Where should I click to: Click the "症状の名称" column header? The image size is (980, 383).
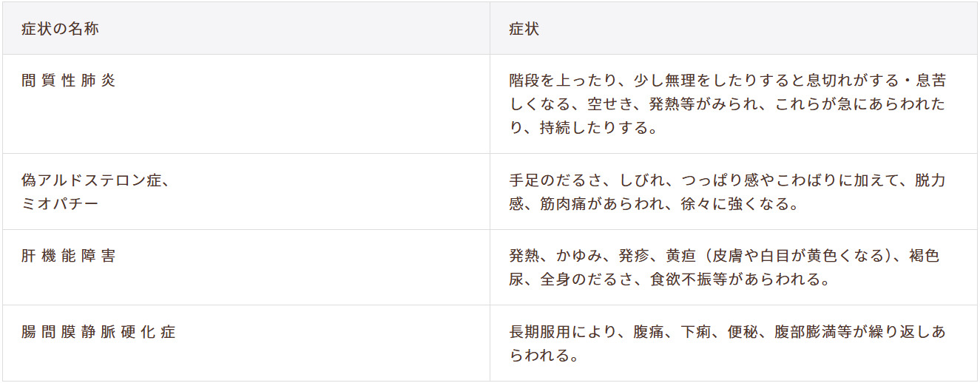tap(61, 30)
